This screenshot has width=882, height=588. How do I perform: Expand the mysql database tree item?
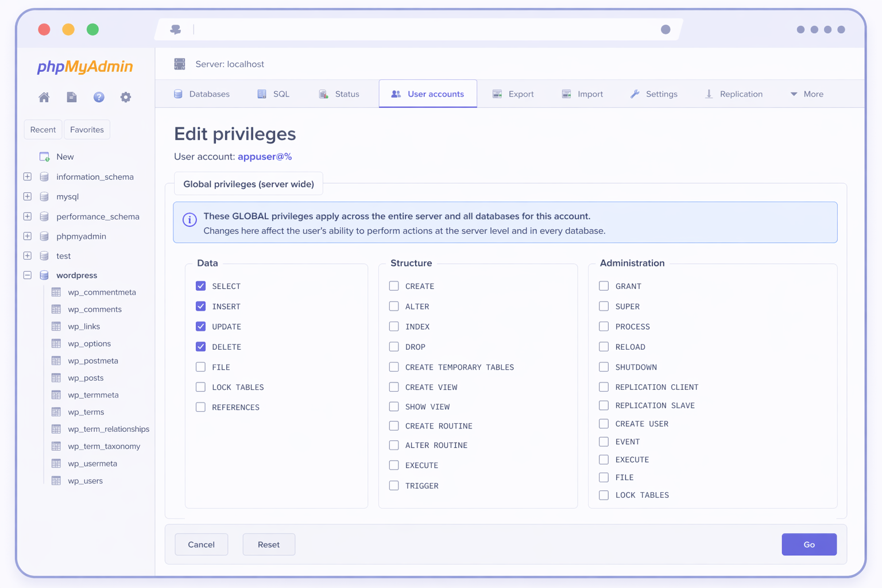(x=27, y=196)
